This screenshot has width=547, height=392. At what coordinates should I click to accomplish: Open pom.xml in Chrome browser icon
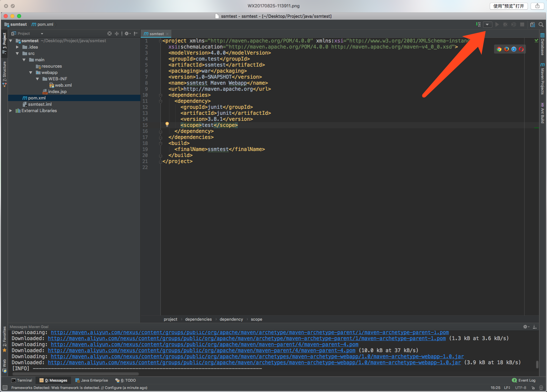tap(499, 49)
